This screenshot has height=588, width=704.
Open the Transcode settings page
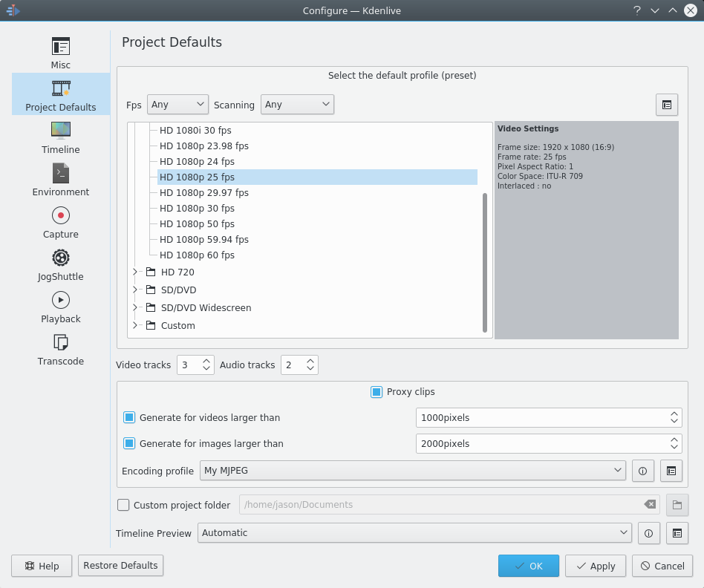[x=61, y=349]
